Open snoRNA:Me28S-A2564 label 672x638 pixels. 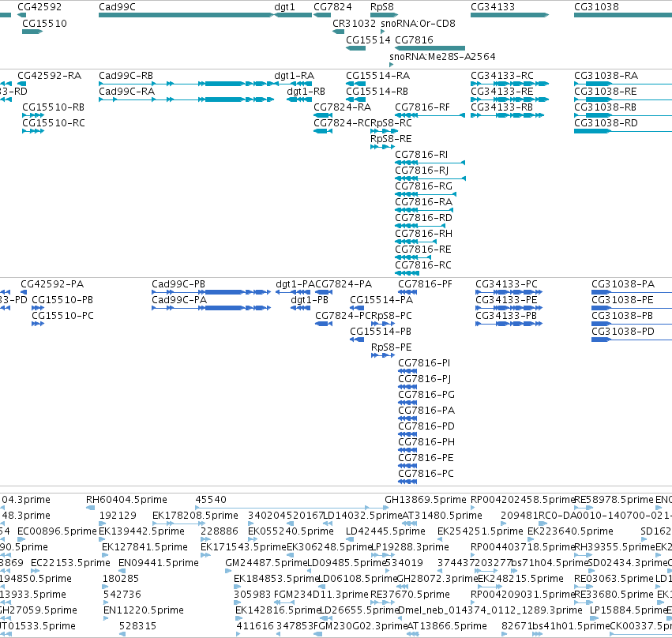[x=442, y=57]
